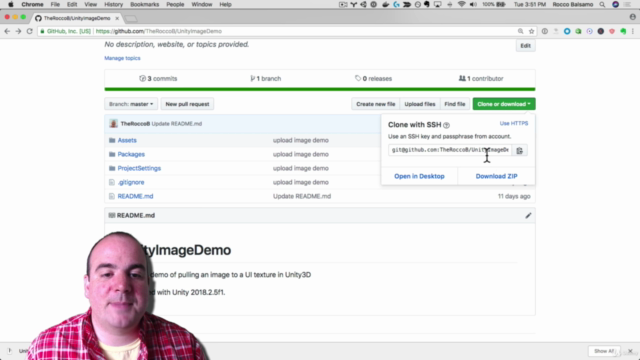
Task: Open the Edit menu
Action: tap(72, 4)
